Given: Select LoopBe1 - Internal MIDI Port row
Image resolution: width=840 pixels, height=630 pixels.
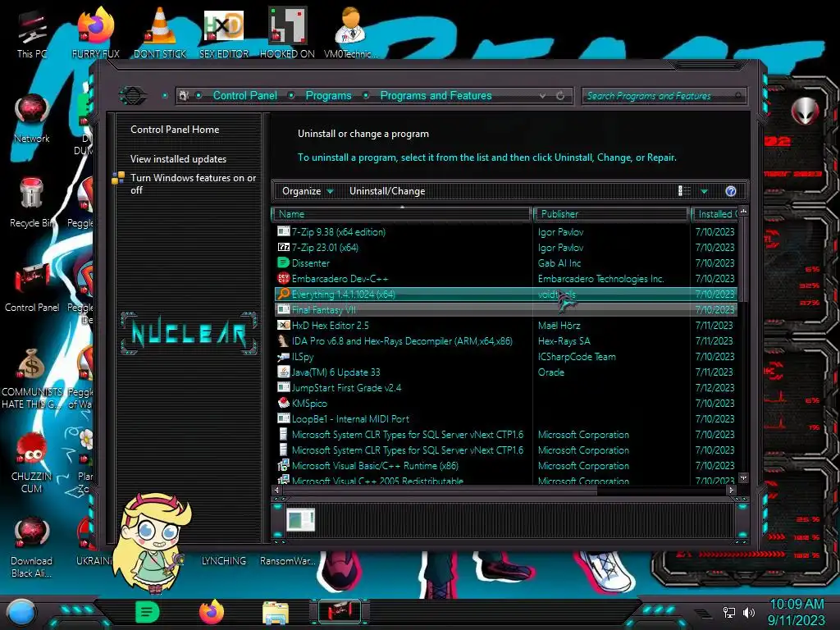Looking at the screenshot, I should (505, 419).
